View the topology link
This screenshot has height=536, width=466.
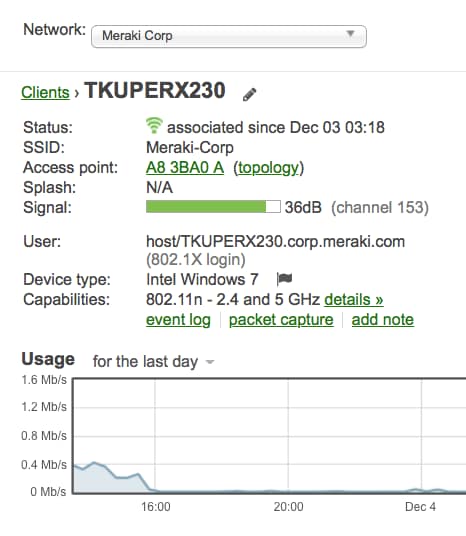[268, 168]
